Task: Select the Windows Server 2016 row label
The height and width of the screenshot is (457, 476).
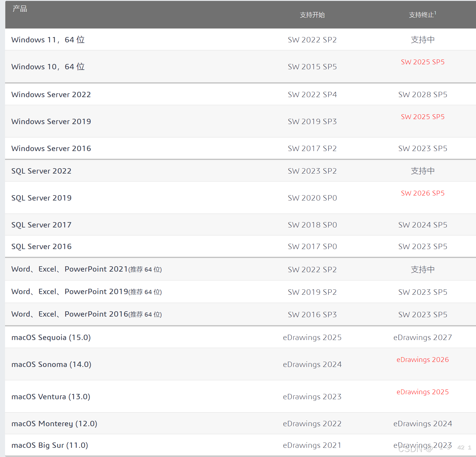Action: 51,148
